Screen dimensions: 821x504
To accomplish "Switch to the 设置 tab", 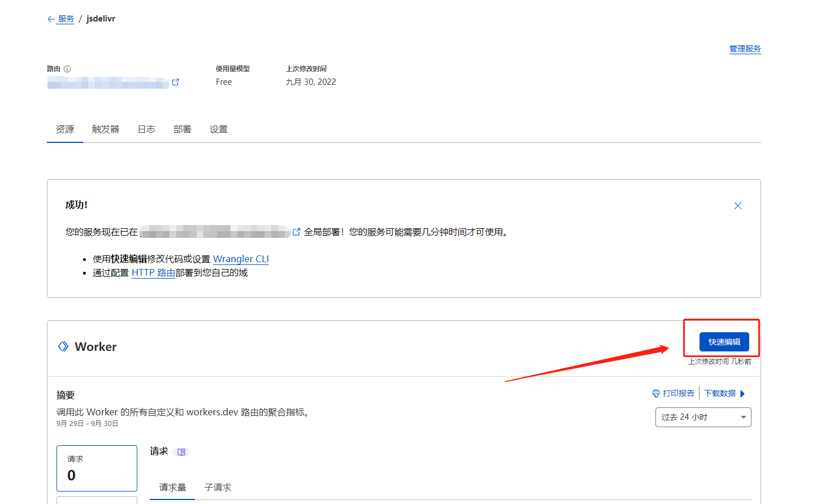I will tap(219, 129).
